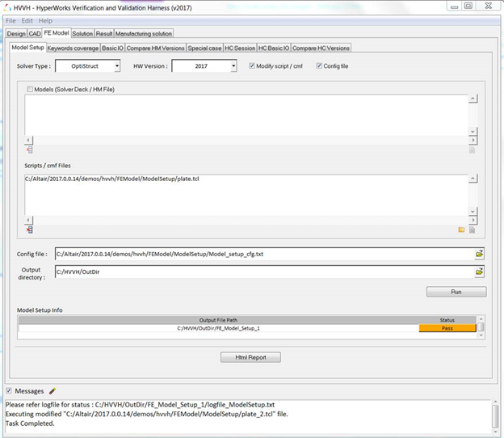The image size is (504, 438).
Task: Click the left arrow of the Scripts horizontal scrollbar
Action: (x=28, y=221)
